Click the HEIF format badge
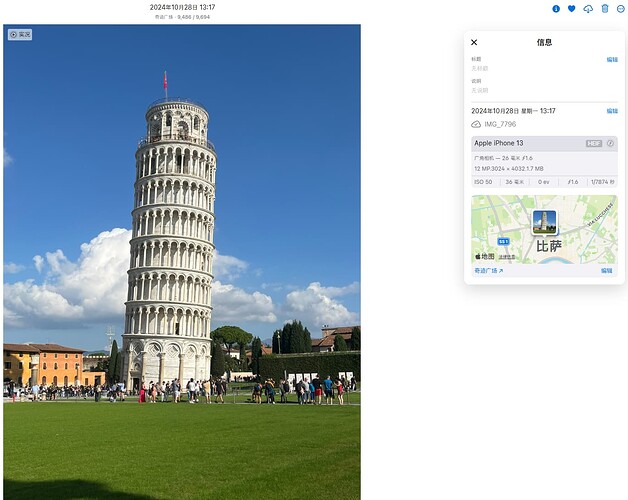This screenshot has width=628, height=500. tap(594, 143)
